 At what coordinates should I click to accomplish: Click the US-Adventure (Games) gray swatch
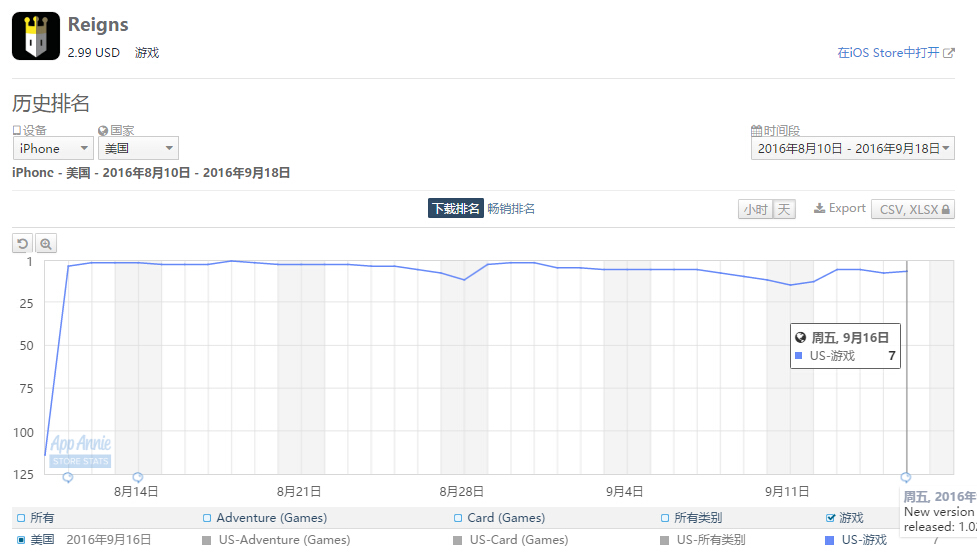207,540
